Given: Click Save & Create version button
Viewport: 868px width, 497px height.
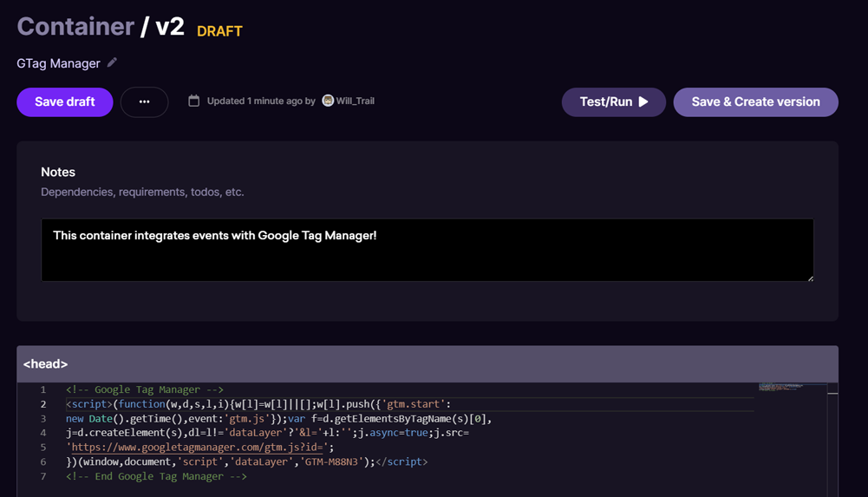Looking at the screenshot, I should [x=755, y=101].
